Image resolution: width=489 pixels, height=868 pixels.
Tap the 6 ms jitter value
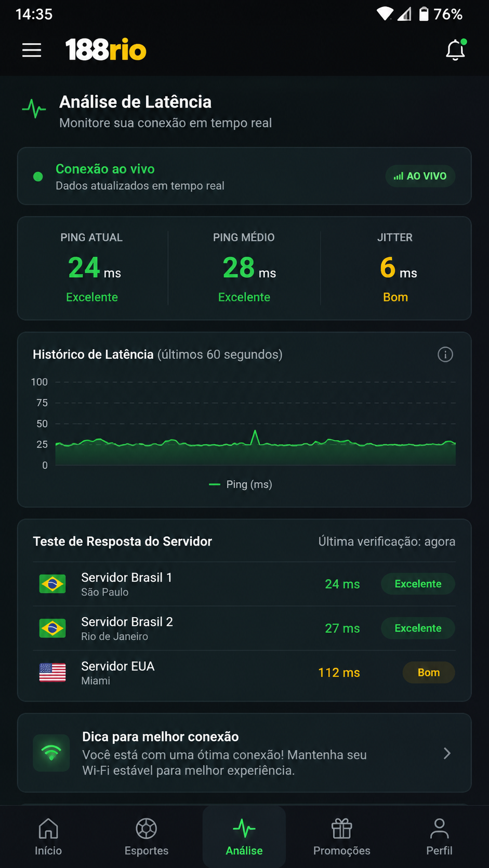click(x=399, y=268)
